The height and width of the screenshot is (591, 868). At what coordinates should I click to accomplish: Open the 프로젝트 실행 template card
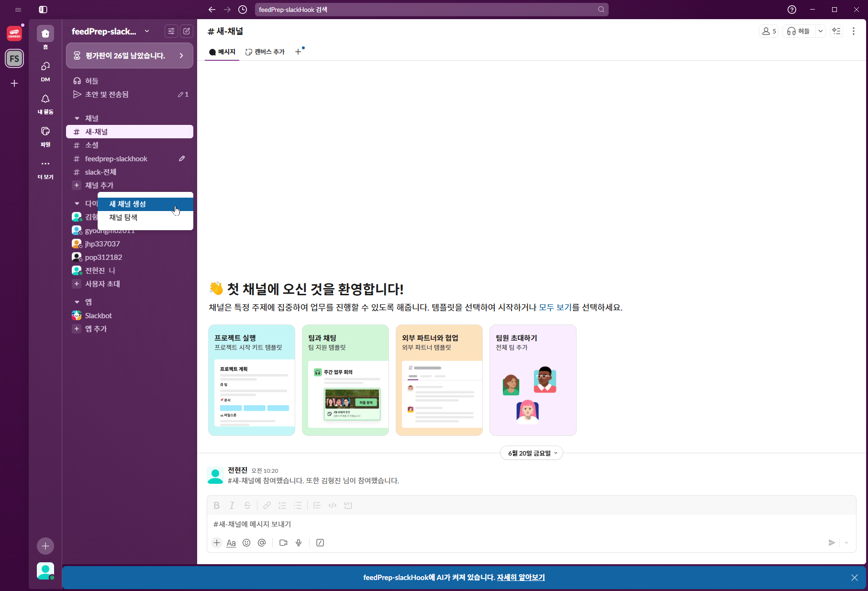pos(252,380)
